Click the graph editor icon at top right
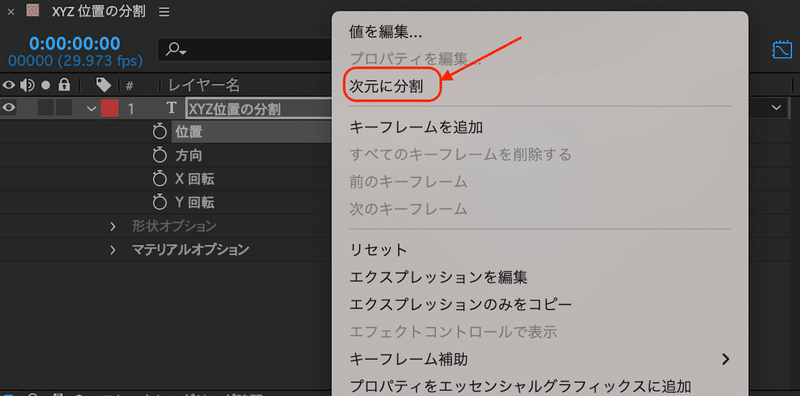Image resolution: width=800 pixels, height=396 pixels. point(782,50)
